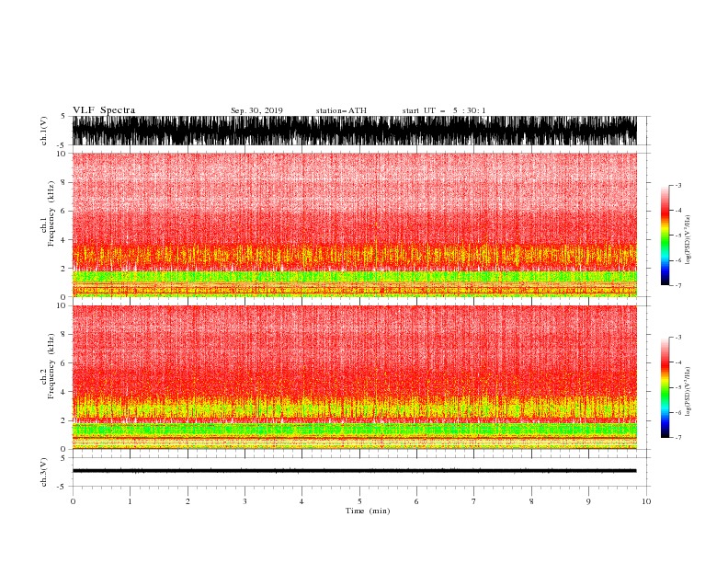Click time axis tick label 8
This screenshot has width=728, height=563.
click(531, 501)
